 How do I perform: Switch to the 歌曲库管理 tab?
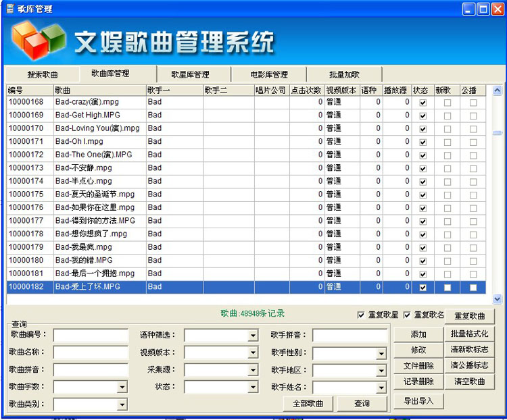[x=110, y=74]
